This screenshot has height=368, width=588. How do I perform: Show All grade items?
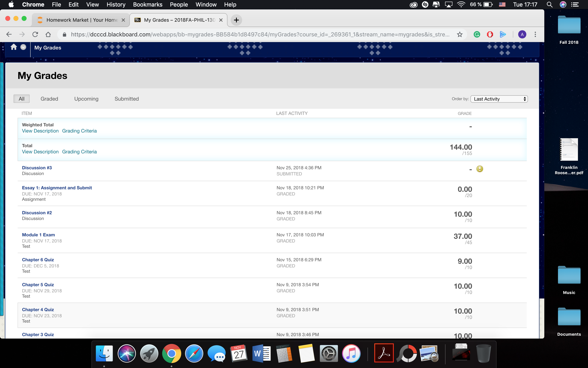(22, 99)
